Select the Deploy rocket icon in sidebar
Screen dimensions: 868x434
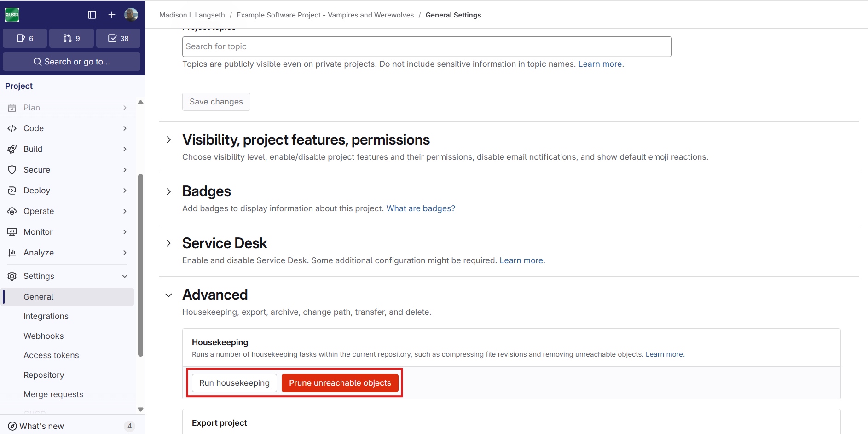point(12,190)
